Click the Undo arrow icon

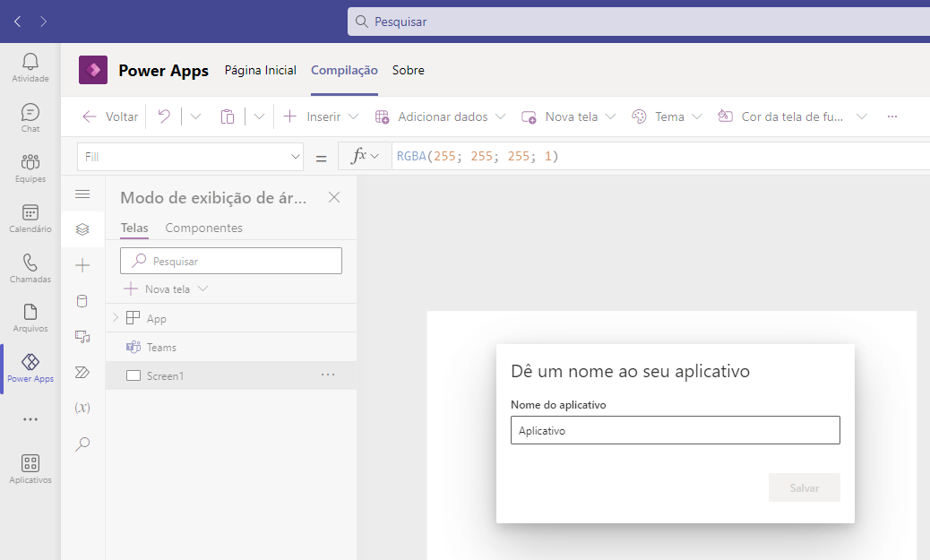coord(164,116)
